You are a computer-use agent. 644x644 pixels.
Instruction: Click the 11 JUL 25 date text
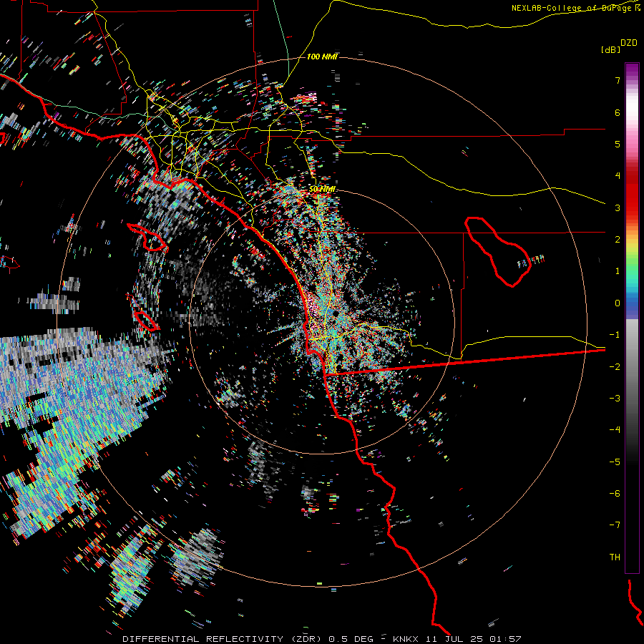point(456,639)
